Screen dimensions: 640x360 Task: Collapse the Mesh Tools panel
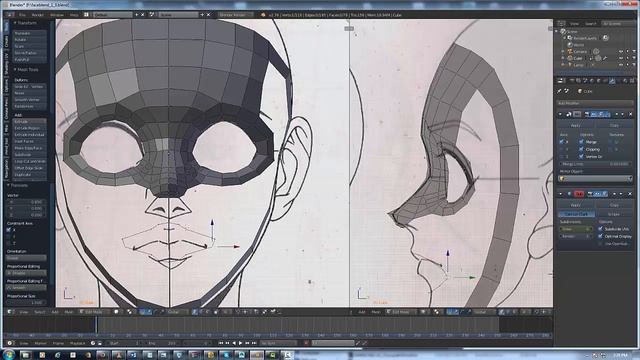click(x=15, y=70)
